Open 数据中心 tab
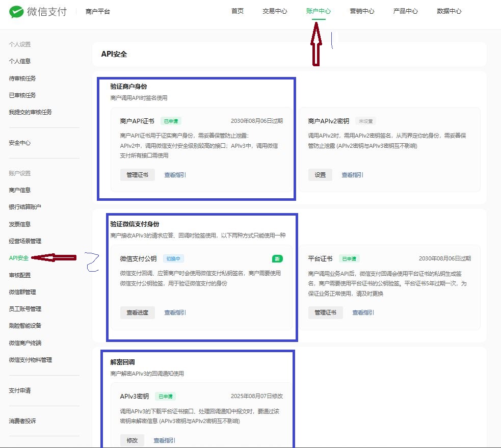Viewport: 501px width, 448px height. 449,11
